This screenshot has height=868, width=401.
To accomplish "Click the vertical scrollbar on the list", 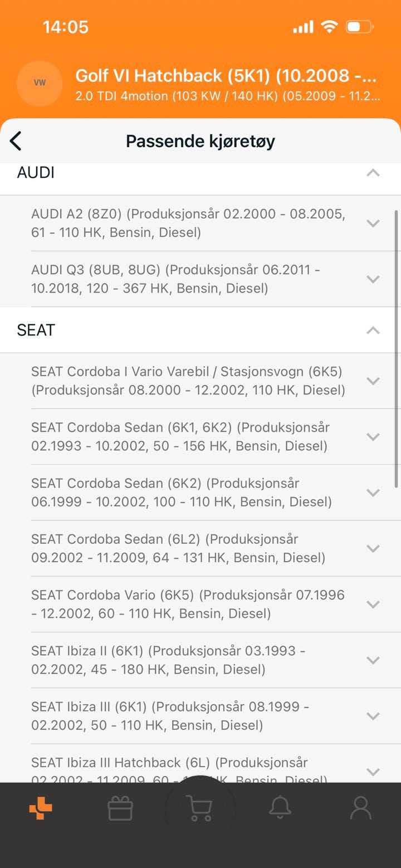I will [x=397, y=348].
